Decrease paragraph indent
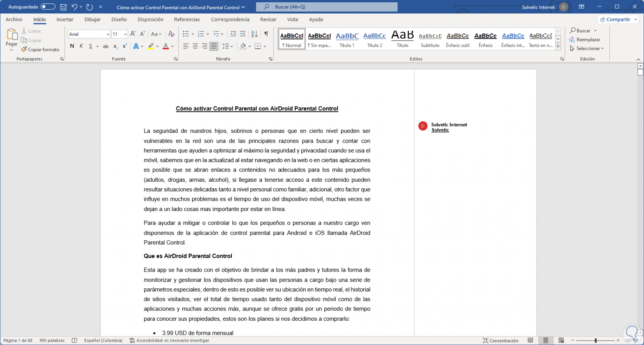 tap(233, 34)
